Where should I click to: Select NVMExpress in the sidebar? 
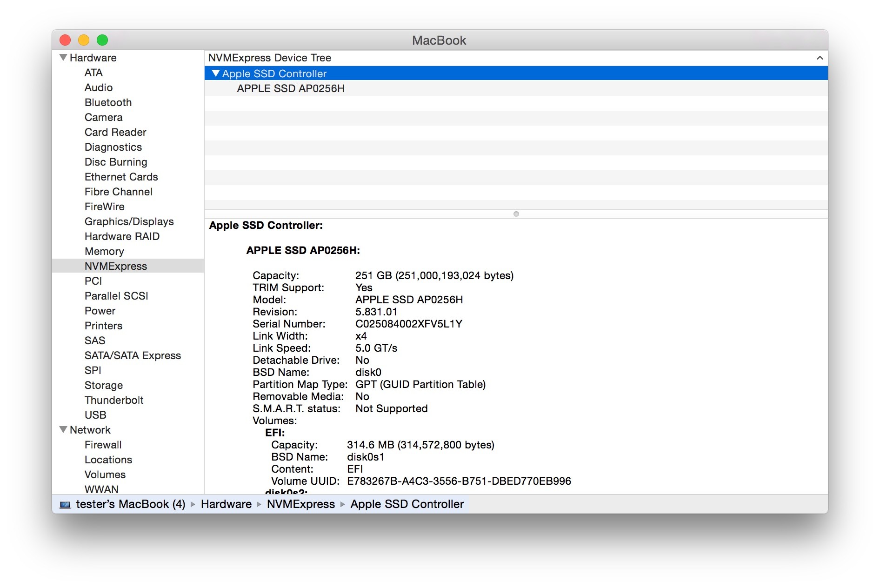[x=128, y=266]
